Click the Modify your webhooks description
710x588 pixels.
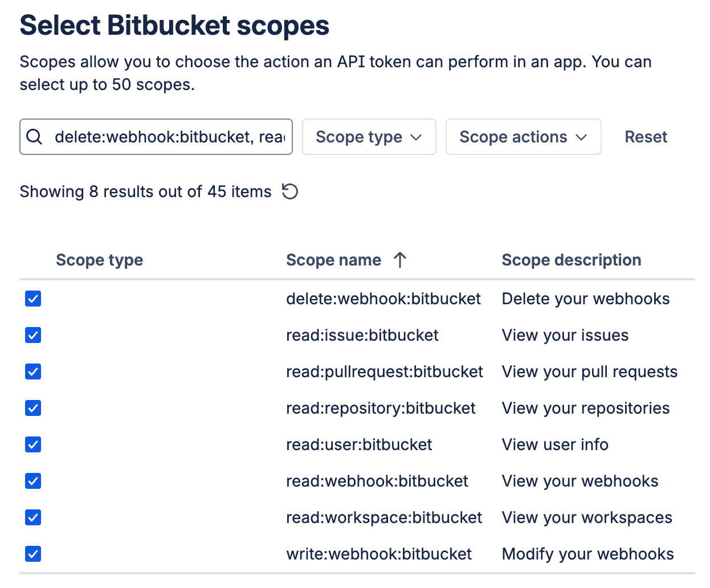pyautogui.click(x=587, y=554)
